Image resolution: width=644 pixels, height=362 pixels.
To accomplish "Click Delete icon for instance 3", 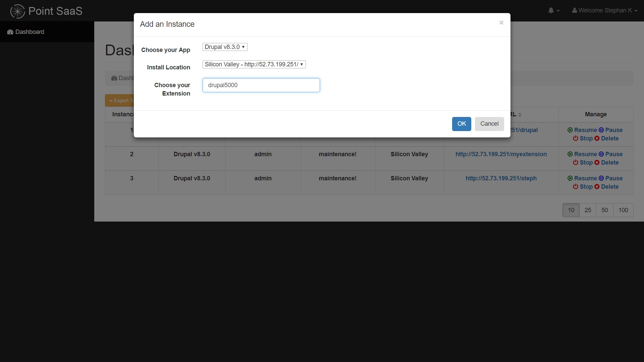I will pos(597,187).
